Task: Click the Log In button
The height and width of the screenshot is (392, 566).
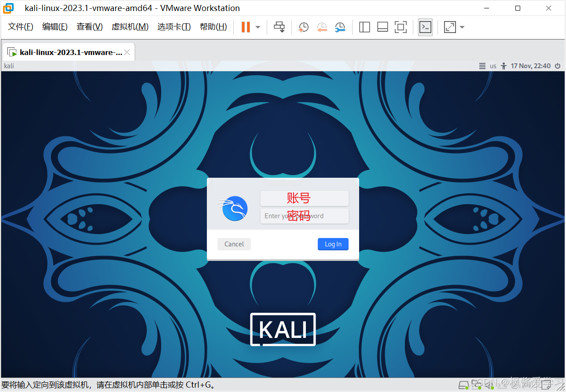Action: coord(333,244)
